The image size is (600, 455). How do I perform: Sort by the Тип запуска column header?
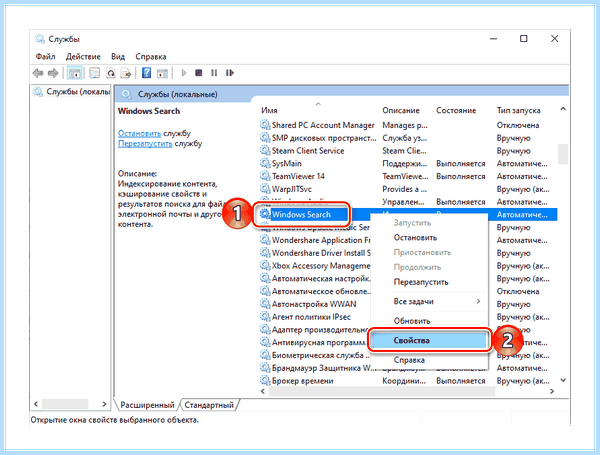(518, 111)
